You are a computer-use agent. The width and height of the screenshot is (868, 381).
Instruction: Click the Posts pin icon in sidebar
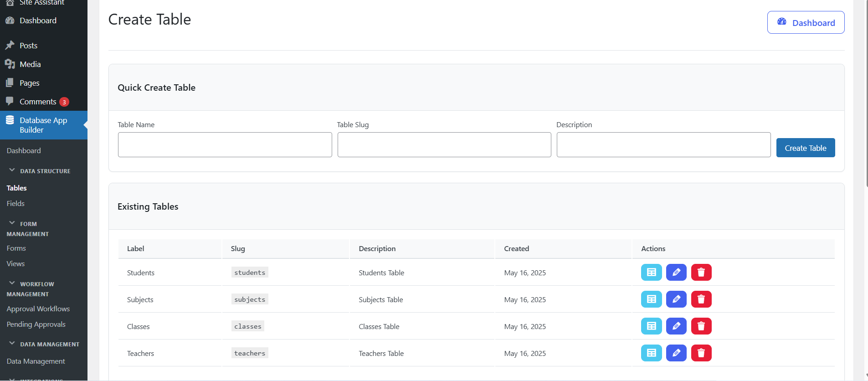point(10,45)
